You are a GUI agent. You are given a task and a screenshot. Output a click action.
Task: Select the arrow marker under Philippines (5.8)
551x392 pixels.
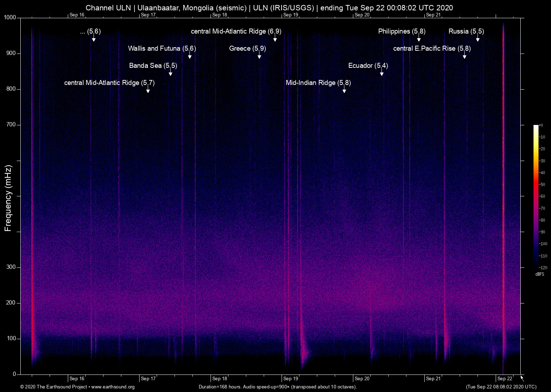tap(419, 38)
